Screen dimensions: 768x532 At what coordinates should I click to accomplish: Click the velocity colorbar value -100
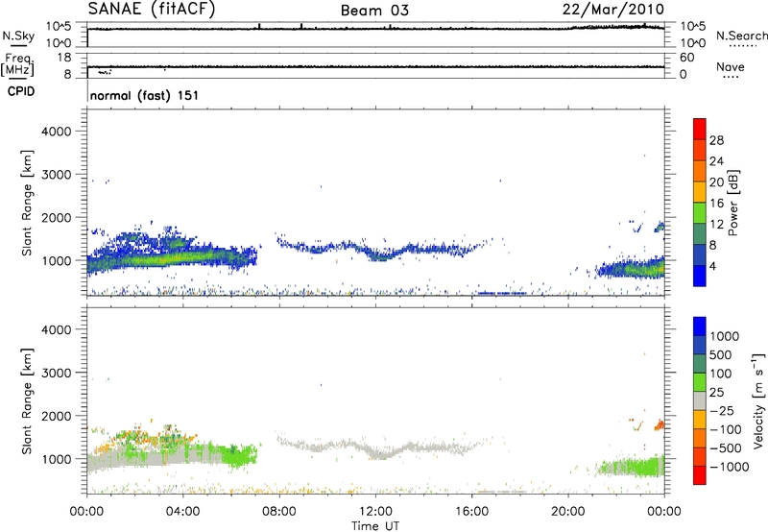pos(725,429)
